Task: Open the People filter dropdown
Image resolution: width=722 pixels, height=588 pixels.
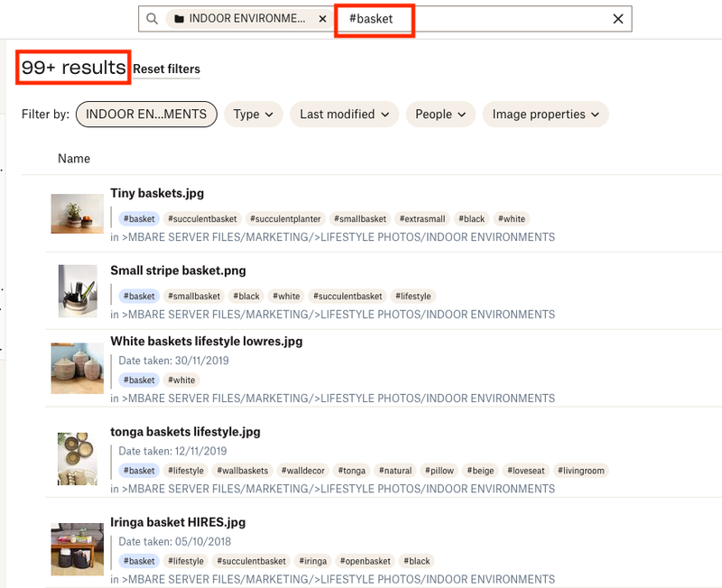Action: pos(440,115)
